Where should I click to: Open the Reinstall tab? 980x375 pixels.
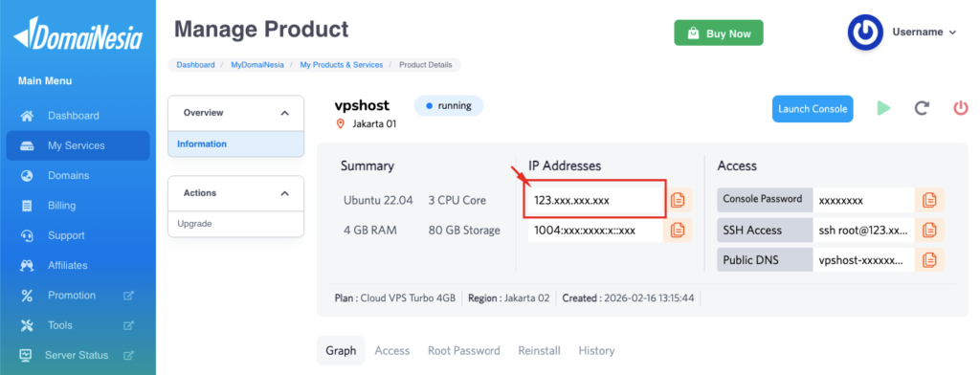[539, 351]
